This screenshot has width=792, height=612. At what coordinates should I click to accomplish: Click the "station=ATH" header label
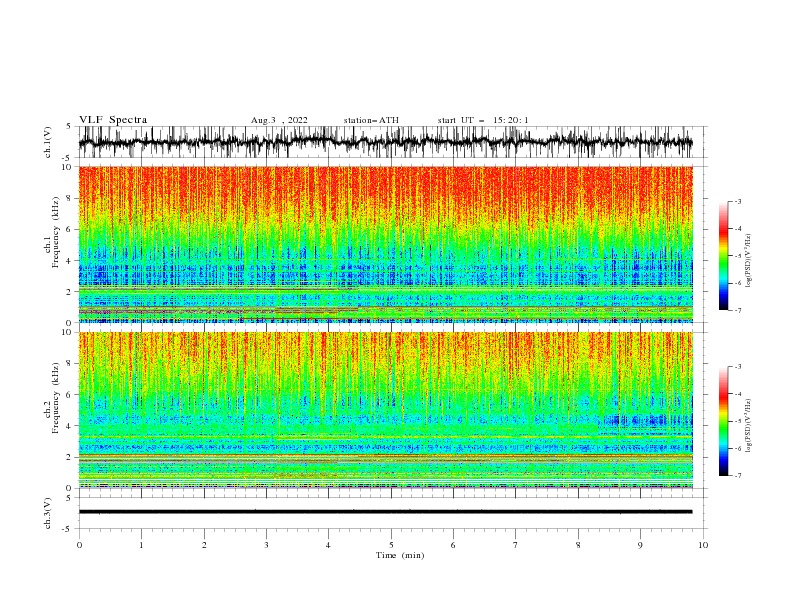pyautogui.click(x=371, y=120)
